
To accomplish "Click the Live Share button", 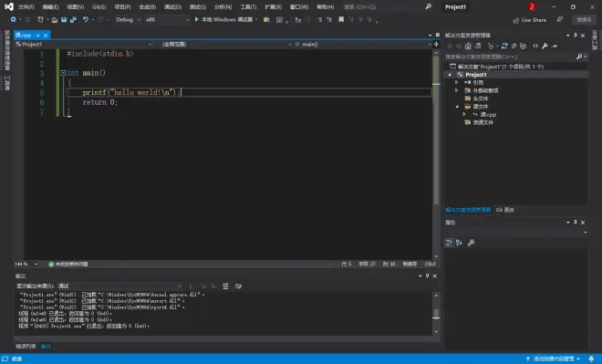I will tap(530, 20).
